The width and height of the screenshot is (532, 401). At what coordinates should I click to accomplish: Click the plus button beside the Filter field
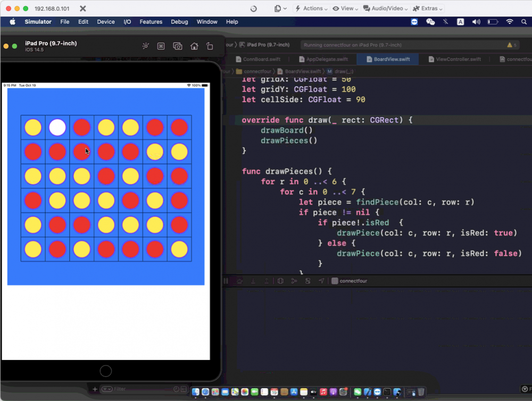click(95, 389)
